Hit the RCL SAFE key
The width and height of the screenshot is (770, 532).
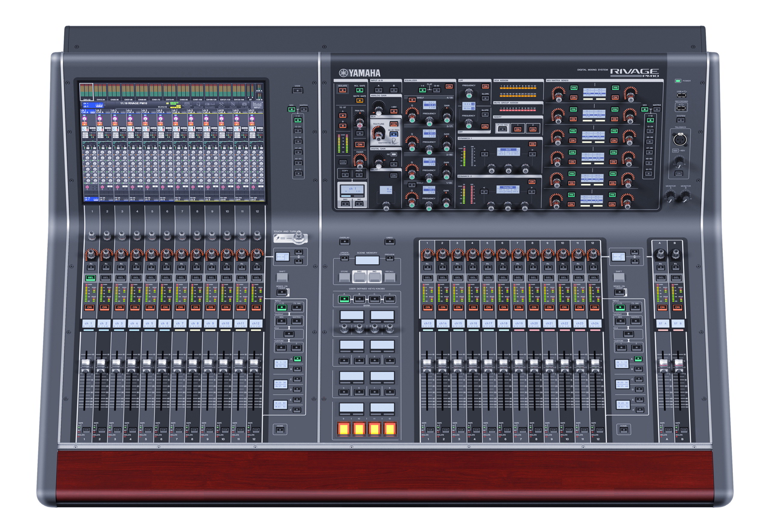(359, 90)
